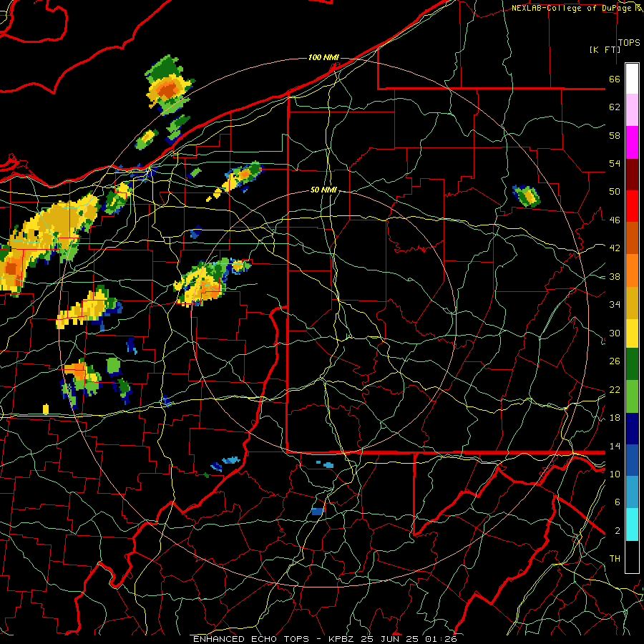The height and width of the screenshot is (644, 644).
Task: Select the sky blue legend color segment
Action: coord(632,492)
